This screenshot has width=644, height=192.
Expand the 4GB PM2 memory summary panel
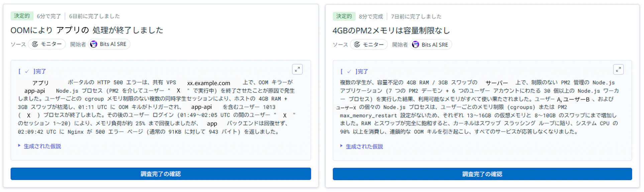coord(618,69)
